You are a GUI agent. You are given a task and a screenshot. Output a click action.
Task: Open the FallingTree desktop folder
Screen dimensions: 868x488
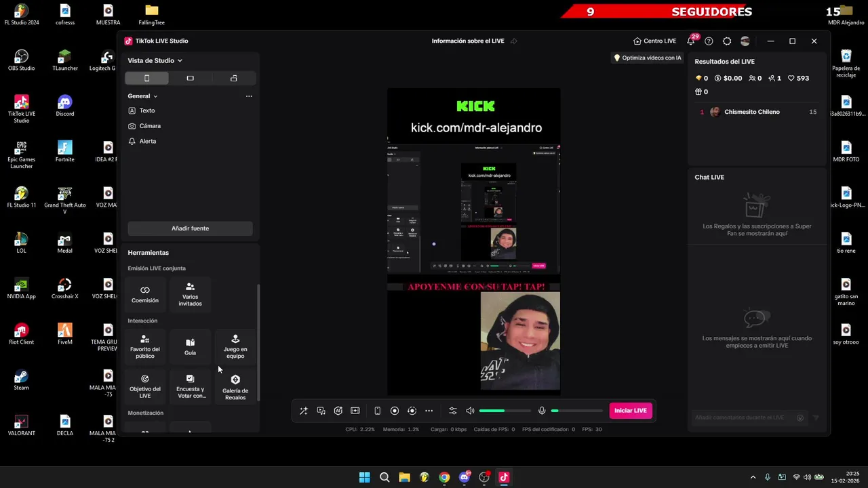[x=152, y=14]
